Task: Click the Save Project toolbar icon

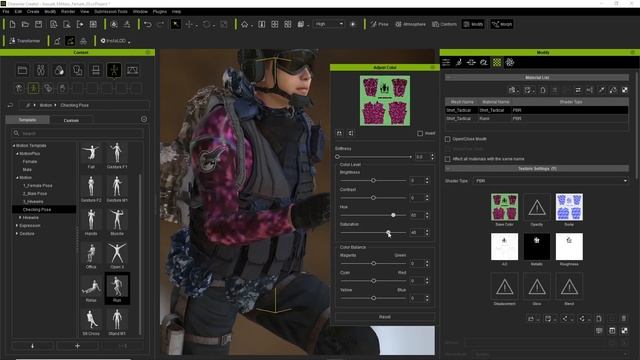Action: [38, 24]
